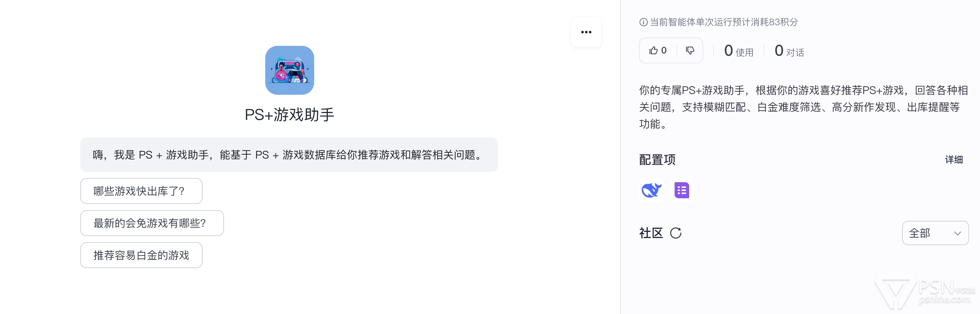The width and height of the screenshot is (980, 314).
Task: Choose prompt 推荐容易白金的游戏
Action: coord(141,255)
